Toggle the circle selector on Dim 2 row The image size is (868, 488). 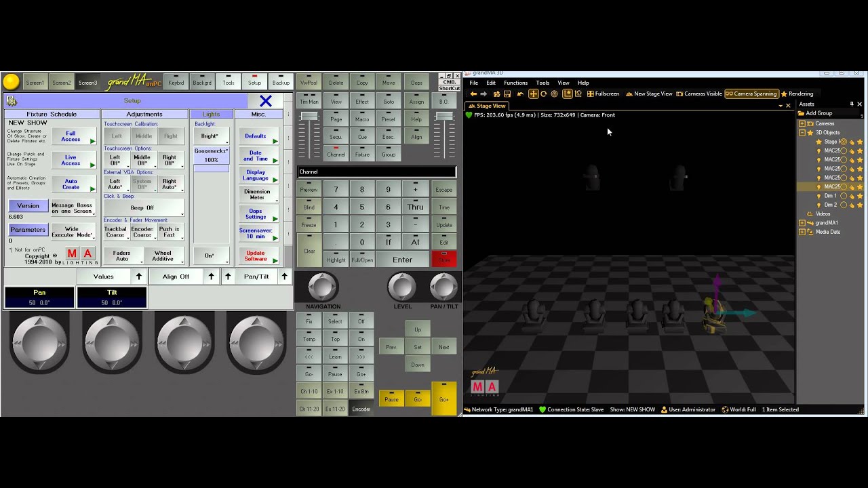(x=844, y=205)
